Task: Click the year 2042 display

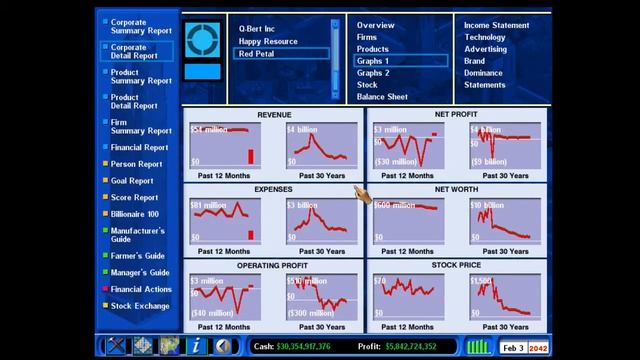Action: [x=538, y=348]
